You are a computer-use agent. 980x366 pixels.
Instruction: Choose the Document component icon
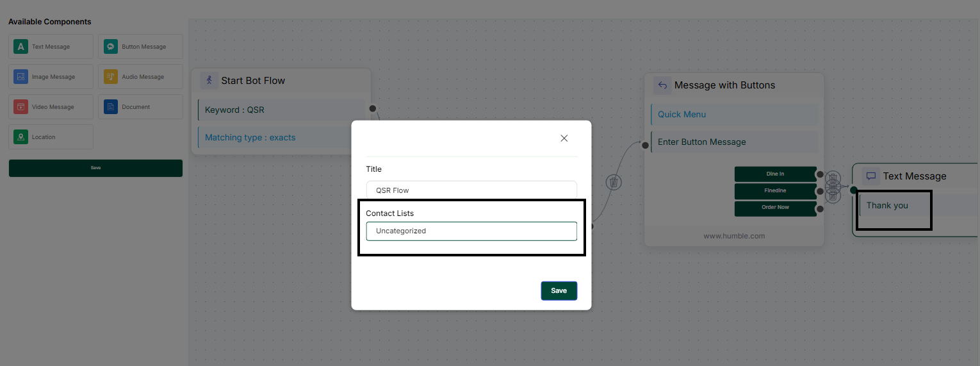[x=111, y=107]
